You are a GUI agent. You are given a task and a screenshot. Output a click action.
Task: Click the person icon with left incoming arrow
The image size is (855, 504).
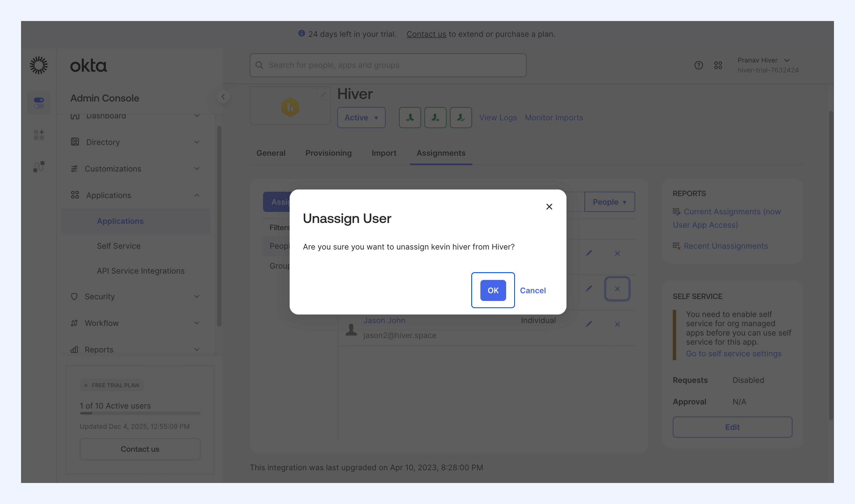[x=410, y=118]
